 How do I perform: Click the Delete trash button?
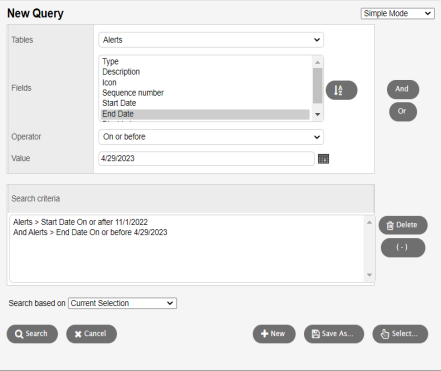(403, 225)
